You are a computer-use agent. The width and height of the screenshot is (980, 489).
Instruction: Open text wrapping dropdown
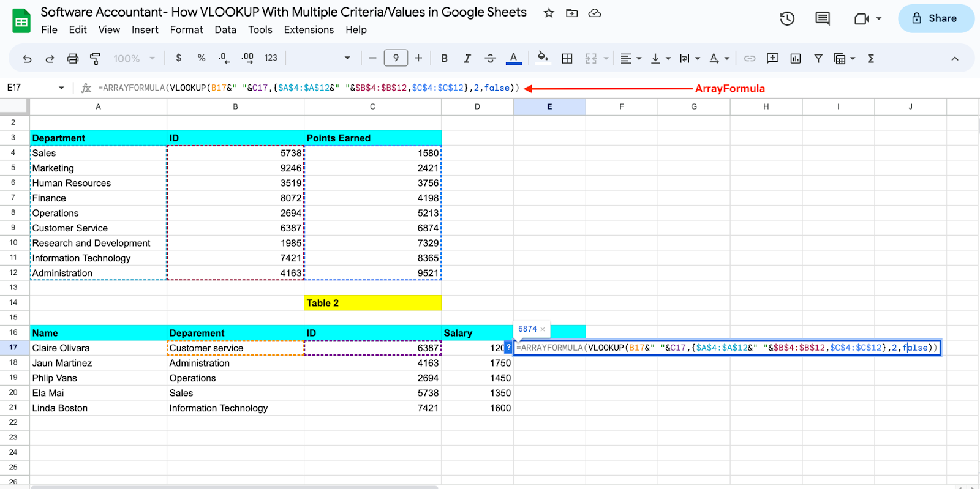pyautogui.click(x=690, y=58)
